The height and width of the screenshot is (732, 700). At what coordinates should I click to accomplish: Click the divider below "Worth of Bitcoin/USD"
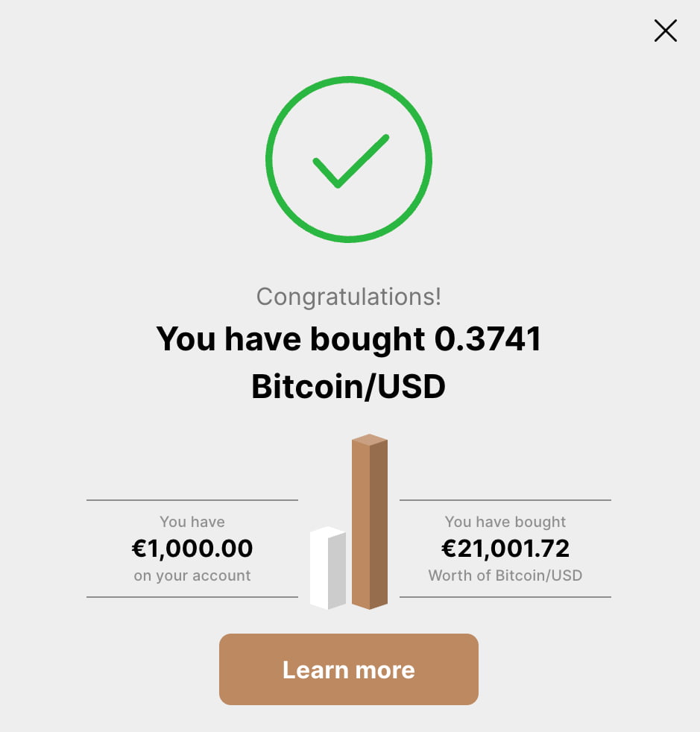pos(505,597)
